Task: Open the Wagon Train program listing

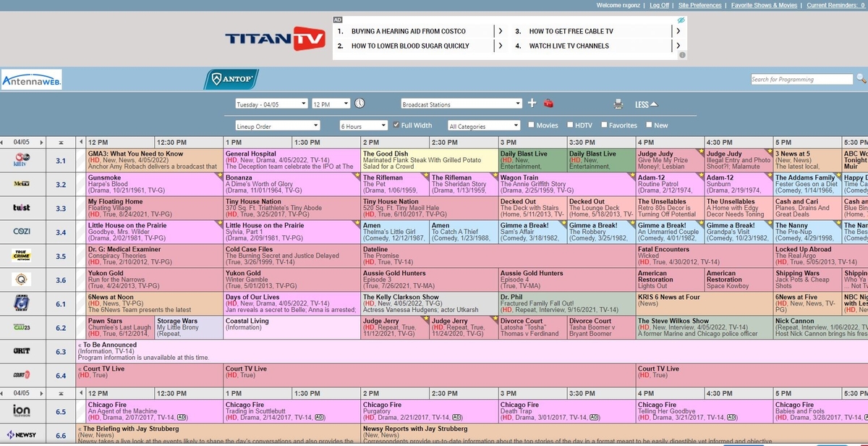Action: click(x=566, y=184)
